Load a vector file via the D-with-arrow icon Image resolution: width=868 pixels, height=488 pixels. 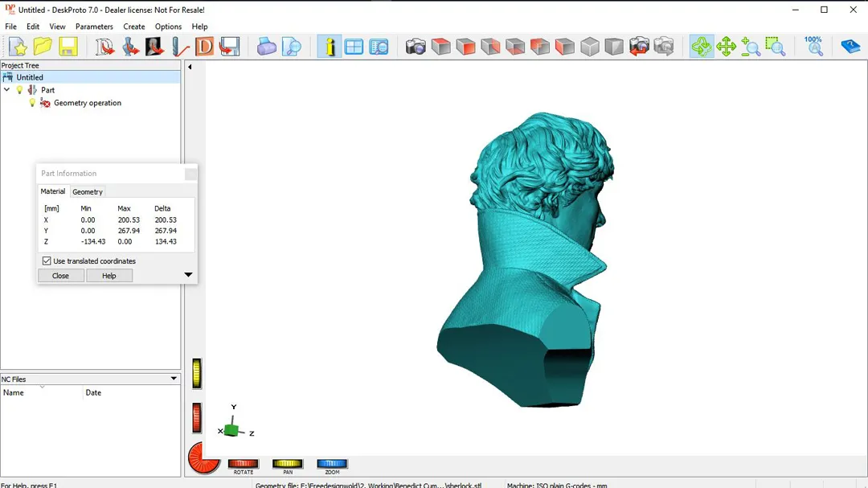[104, 47]
